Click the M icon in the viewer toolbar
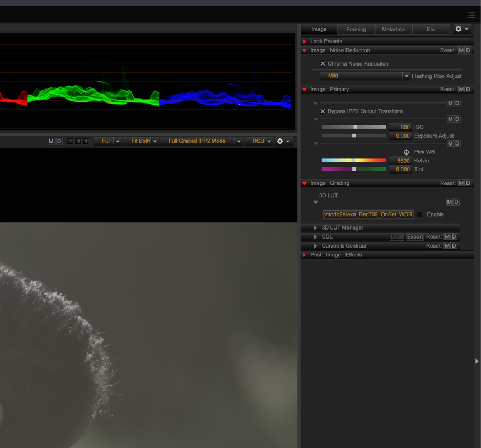This screenshot has height=448, width=481. pyautogui.click(x=51, y=141)
